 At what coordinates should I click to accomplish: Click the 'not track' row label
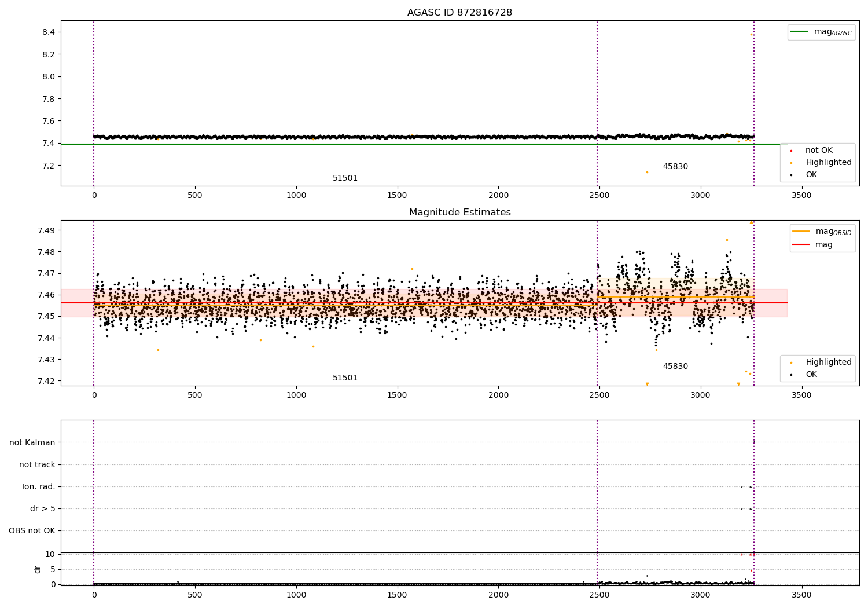coord(37,464)
